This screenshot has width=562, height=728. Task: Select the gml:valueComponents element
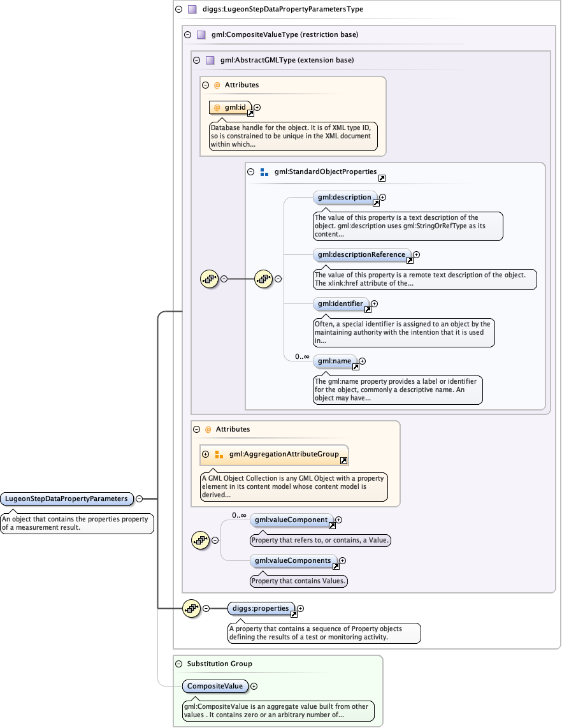(x=292, y=561)
